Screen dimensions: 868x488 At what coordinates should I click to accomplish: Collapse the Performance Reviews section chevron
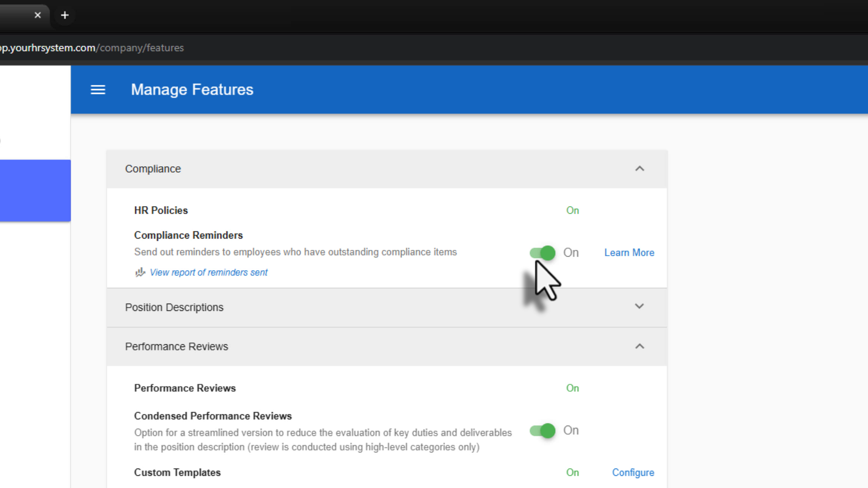coord(639,347)
